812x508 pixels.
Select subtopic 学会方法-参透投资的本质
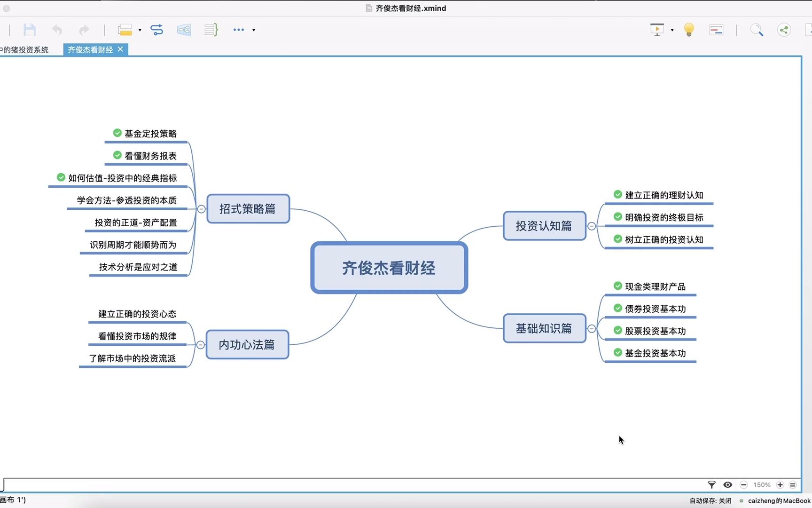pos(127,200)
